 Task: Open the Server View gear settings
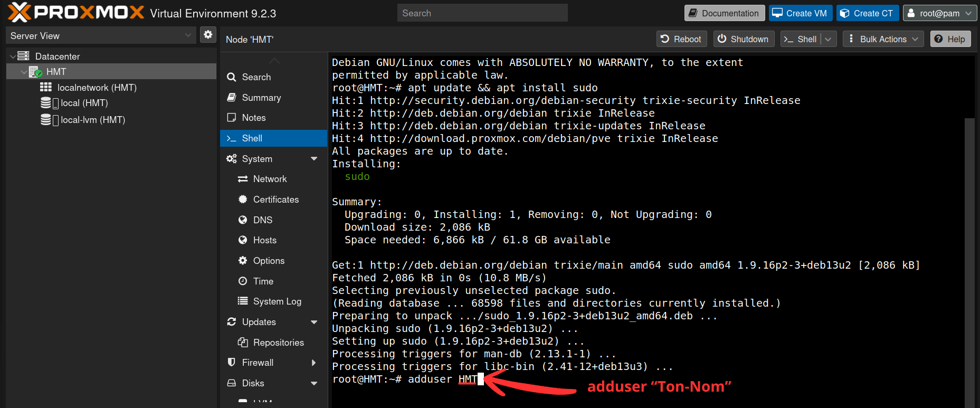(x=208, y=35)
